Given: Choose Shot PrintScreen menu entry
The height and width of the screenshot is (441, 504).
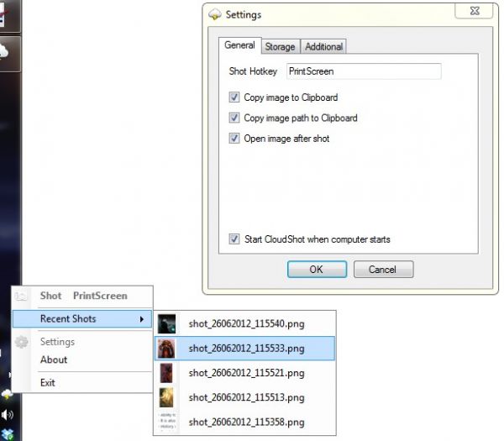Looking at the screenshot, I should tap(82, 296).
